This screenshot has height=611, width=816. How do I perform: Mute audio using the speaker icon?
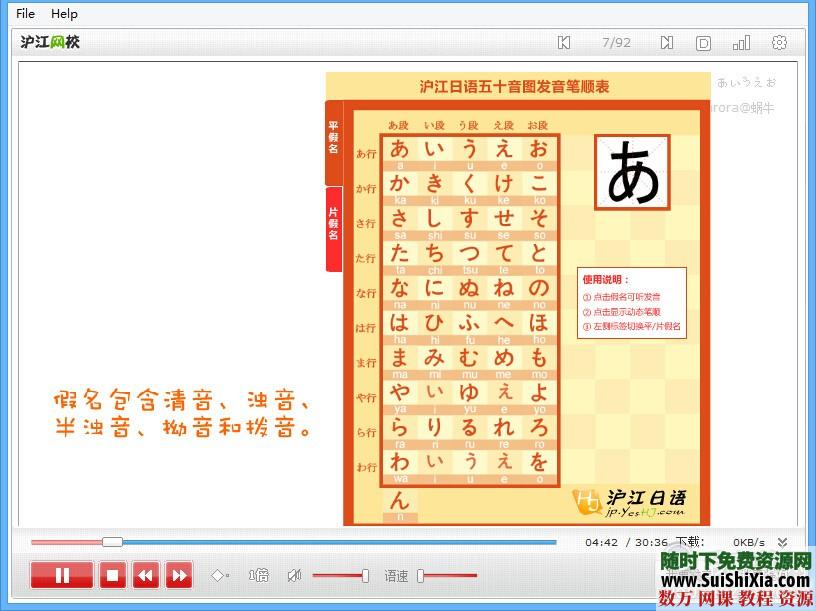[293, 575]
